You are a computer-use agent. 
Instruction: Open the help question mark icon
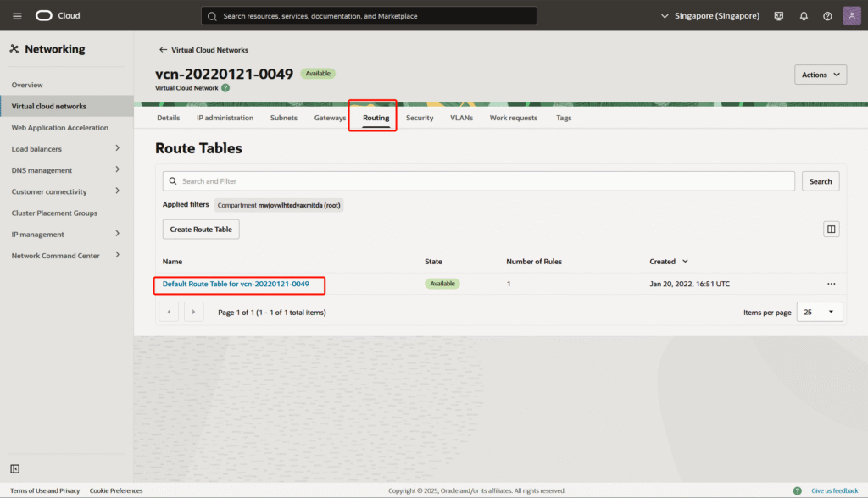point(827,16)
